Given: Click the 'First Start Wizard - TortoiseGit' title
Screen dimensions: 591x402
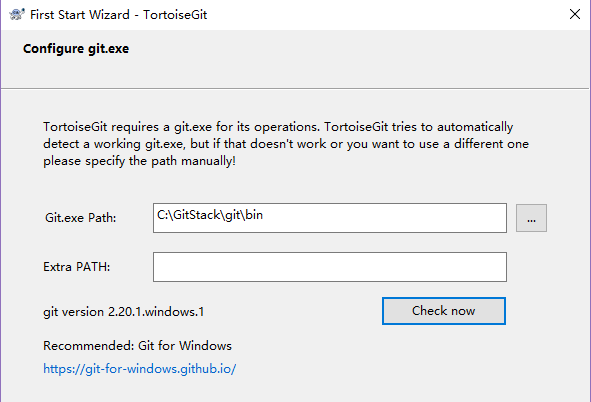Looking at the screenshot, I should pos(118,15).
